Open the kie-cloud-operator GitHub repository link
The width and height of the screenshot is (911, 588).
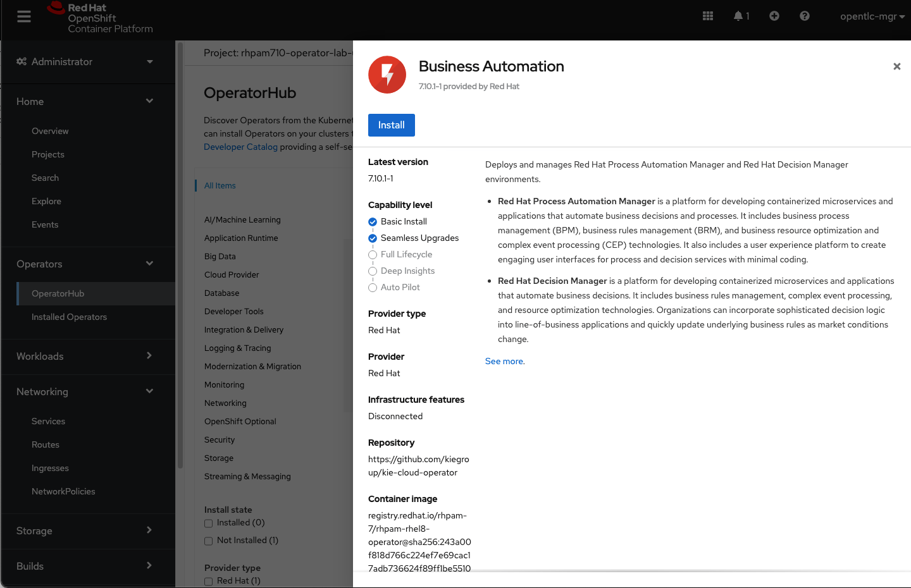point(419,466)
